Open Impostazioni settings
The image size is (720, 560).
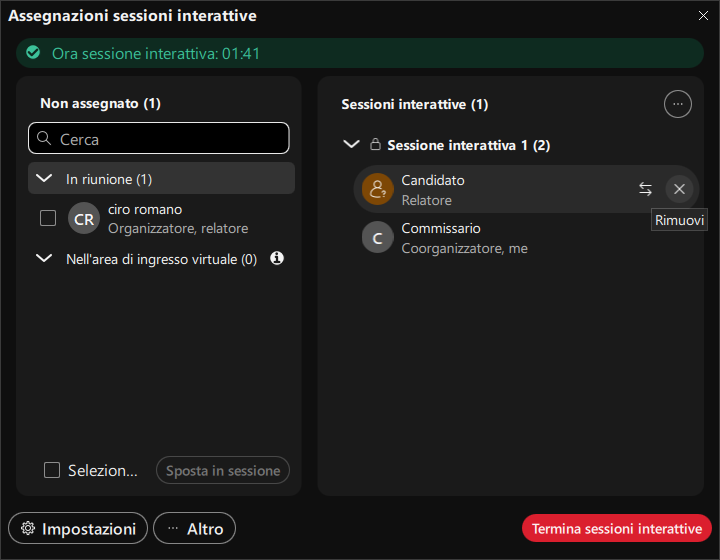(78, 528)
